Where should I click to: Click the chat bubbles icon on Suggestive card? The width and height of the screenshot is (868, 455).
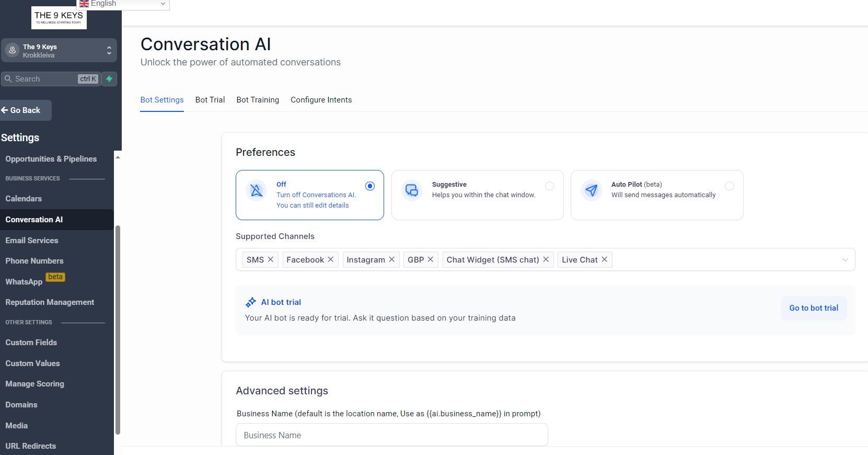tap(412, 190)
